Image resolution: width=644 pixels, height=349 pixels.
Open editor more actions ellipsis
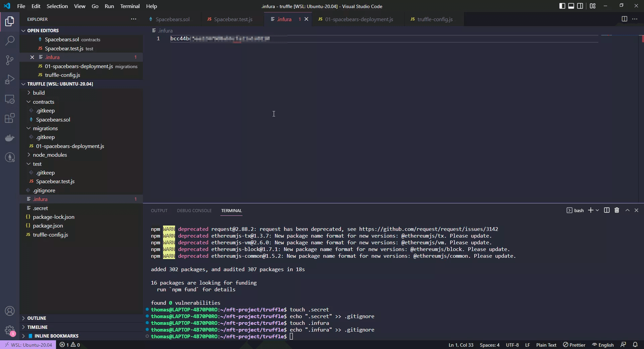click(x=635, y=19)
